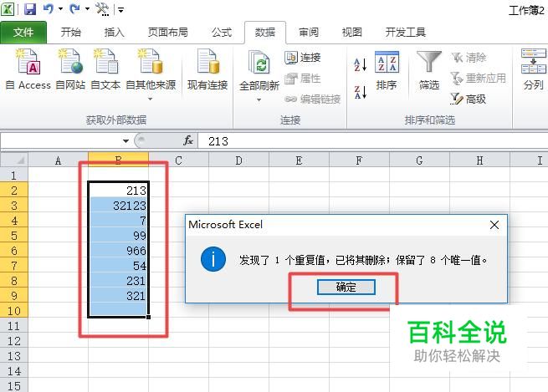
Task: Click the 属性 button in ribbon
Action: click(303, 79)
